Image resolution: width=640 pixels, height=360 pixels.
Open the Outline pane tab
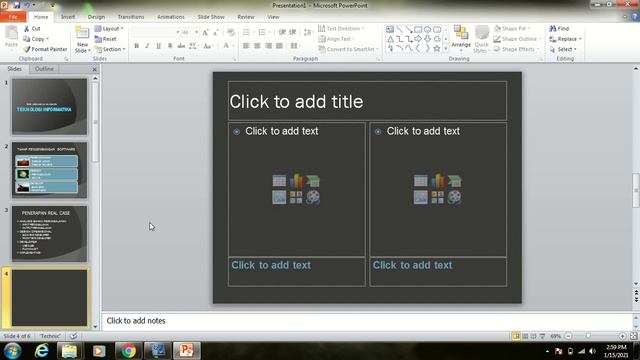[x=44, y=69]
